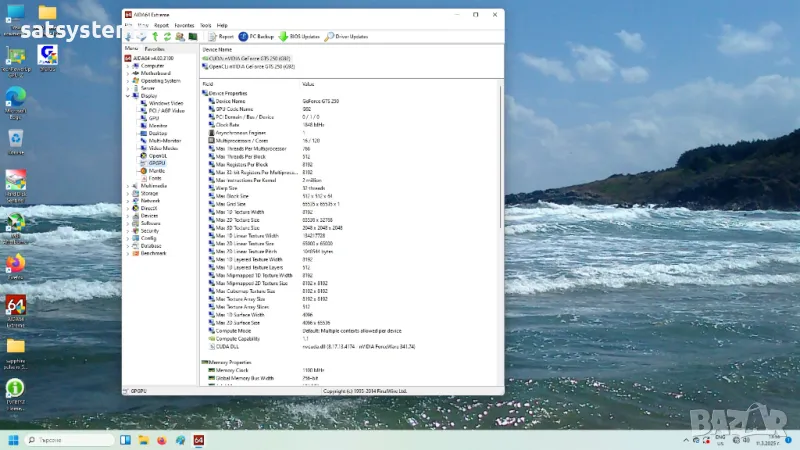Click the Report toolbar button
This screenshot has width=800, height=450.
[219, 36]
